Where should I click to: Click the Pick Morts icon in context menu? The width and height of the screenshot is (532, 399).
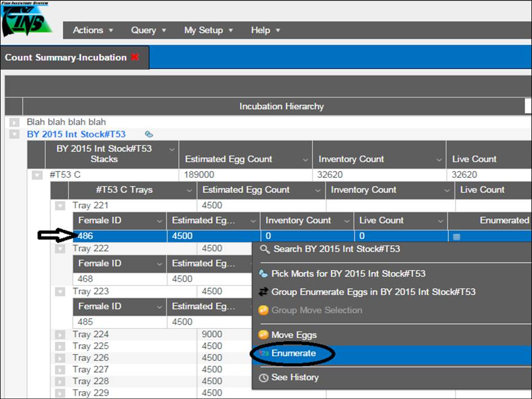tap(263, 274)
